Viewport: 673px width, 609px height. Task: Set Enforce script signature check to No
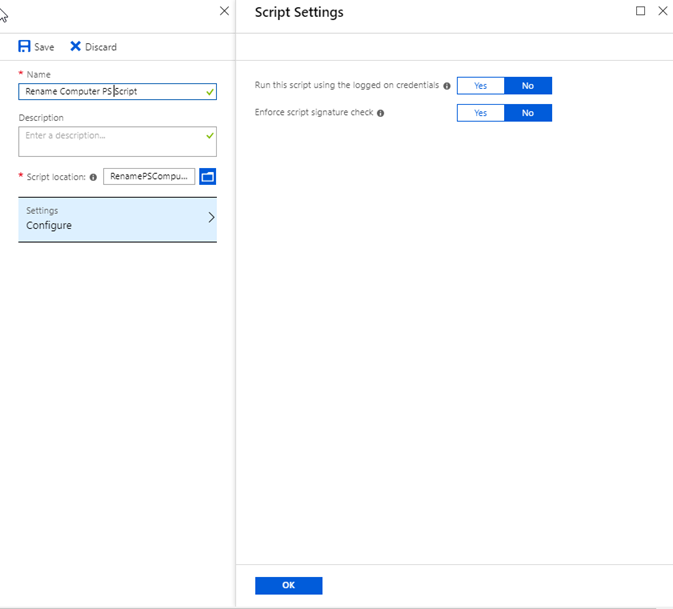[528, 113]
